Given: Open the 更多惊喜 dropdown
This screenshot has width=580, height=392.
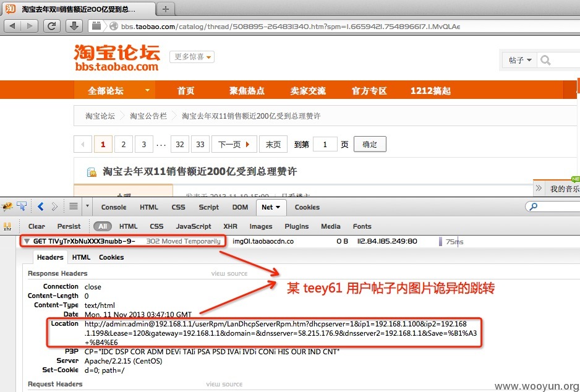Looking at the screenshot, I should click(x=192, y=57).
